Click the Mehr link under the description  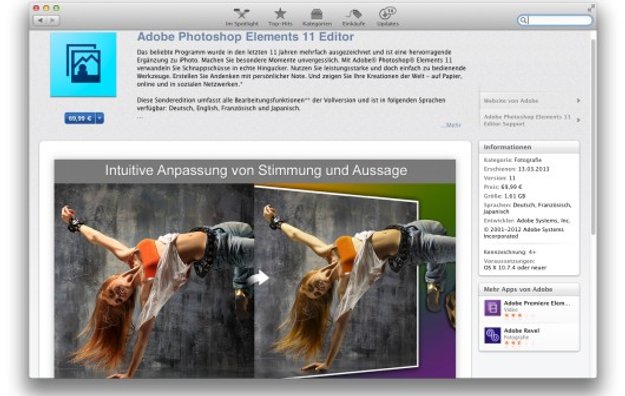pos(452,125)
